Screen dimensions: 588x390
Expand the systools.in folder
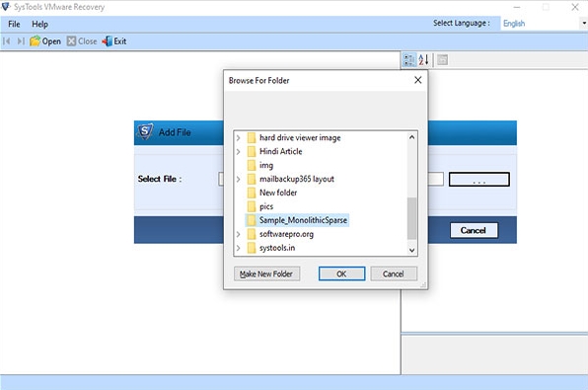click(238, 248)
